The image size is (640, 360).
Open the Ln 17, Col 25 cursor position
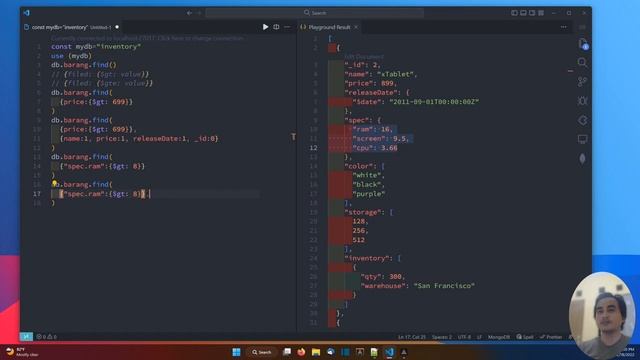(412, 337)
